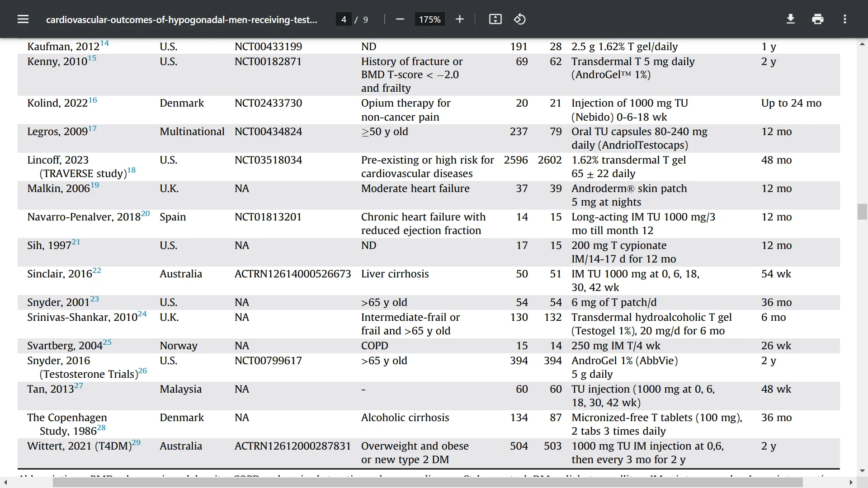Open reference 29 link after Wittert, 2021 (T4DM)

136,443
